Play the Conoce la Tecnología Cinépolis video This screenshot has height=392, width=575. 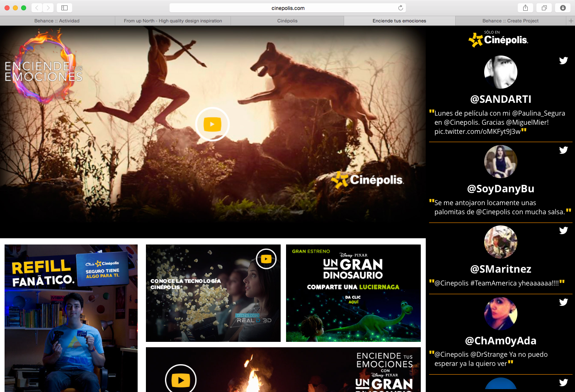pyautogui.click(x=266, y=259)
